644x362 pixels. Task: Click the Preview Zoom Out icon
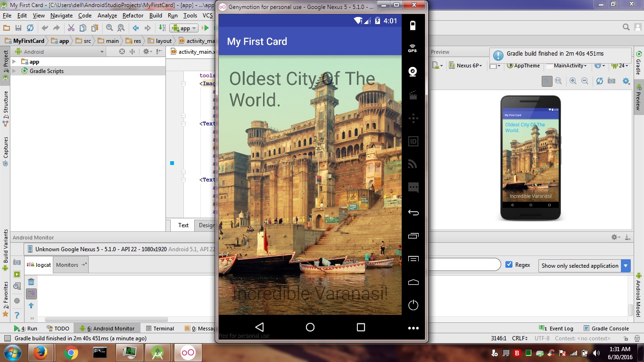pyautogui.click(x=585, y=81)
